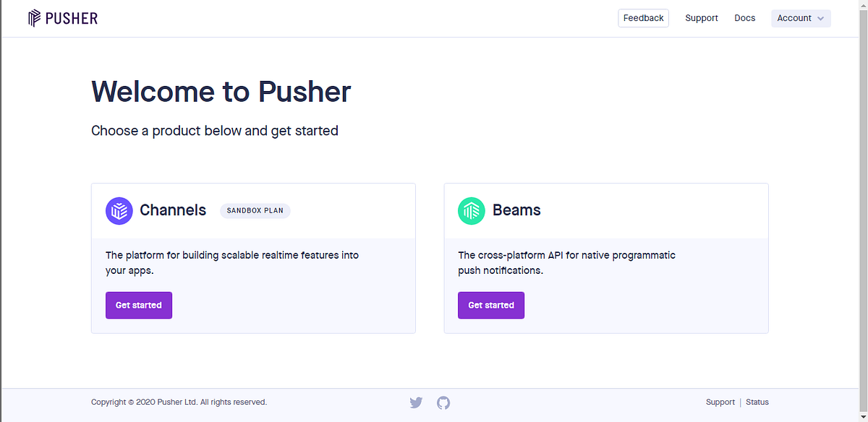This screenshot has height=422, width=868.
Task: Open the Docs page from the header
Action: (x=744, y=18)
